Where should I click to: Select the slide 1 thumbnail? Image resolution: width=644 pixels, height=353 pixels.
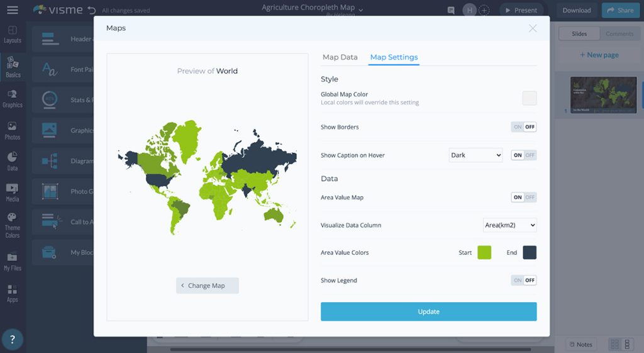pyautogui.click(x=602, y=95)
